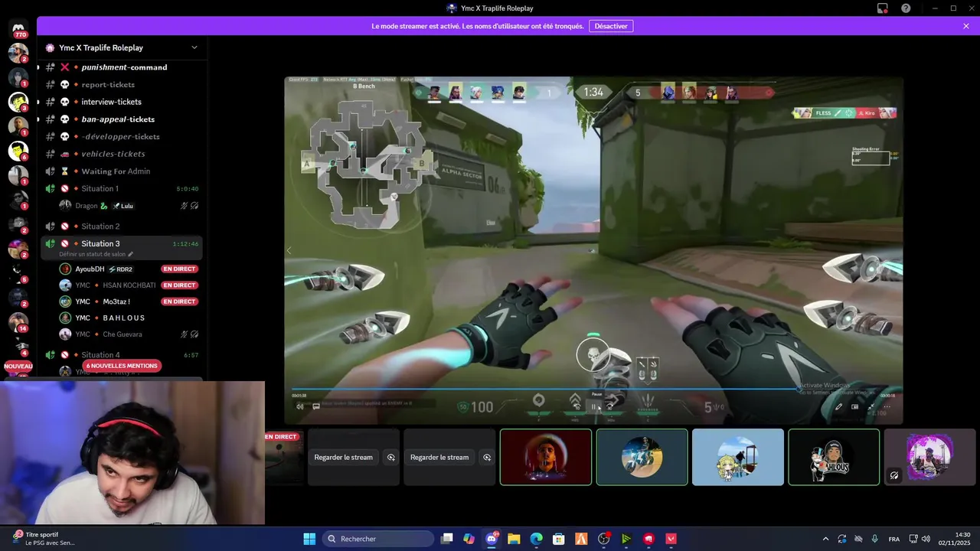
Task: Select the anime character avatar tile
Action: click(x=738, y=457)
